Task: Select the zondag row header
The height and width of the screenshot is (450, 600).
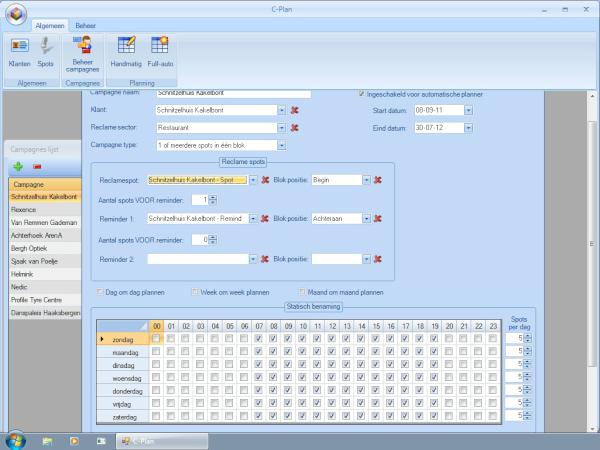Action: click(x=122, y=339)
